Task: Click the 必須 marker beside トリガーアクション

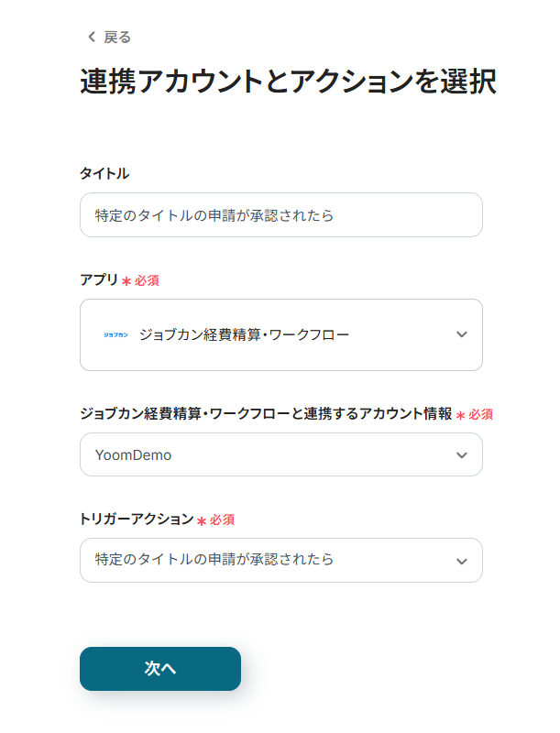Action: pos(222,520)
